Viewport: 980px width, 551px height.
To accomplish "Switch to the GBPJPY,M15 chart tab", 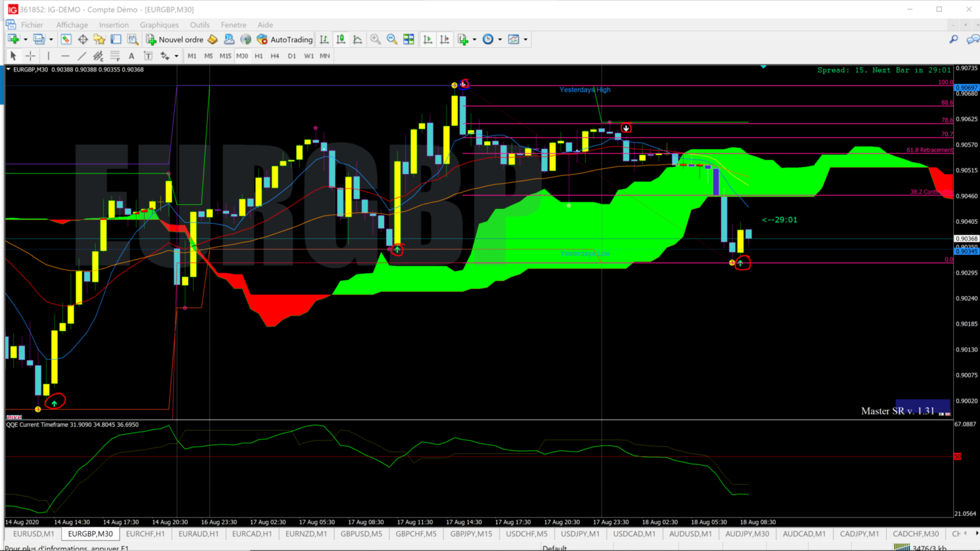I will [x=470, y=534].
